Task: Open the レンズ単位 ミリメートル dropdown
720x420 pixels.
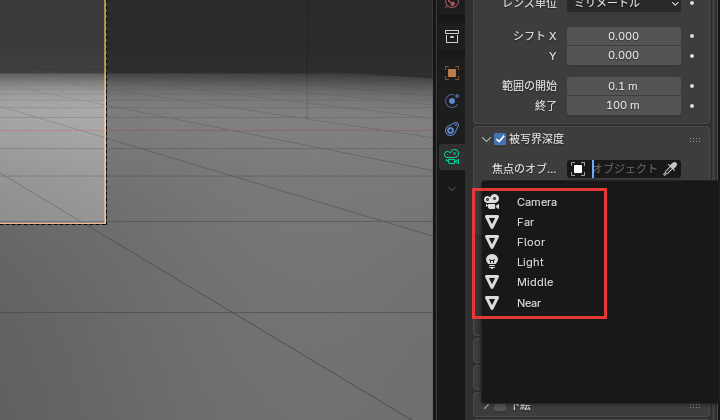Action: (624, 4)
